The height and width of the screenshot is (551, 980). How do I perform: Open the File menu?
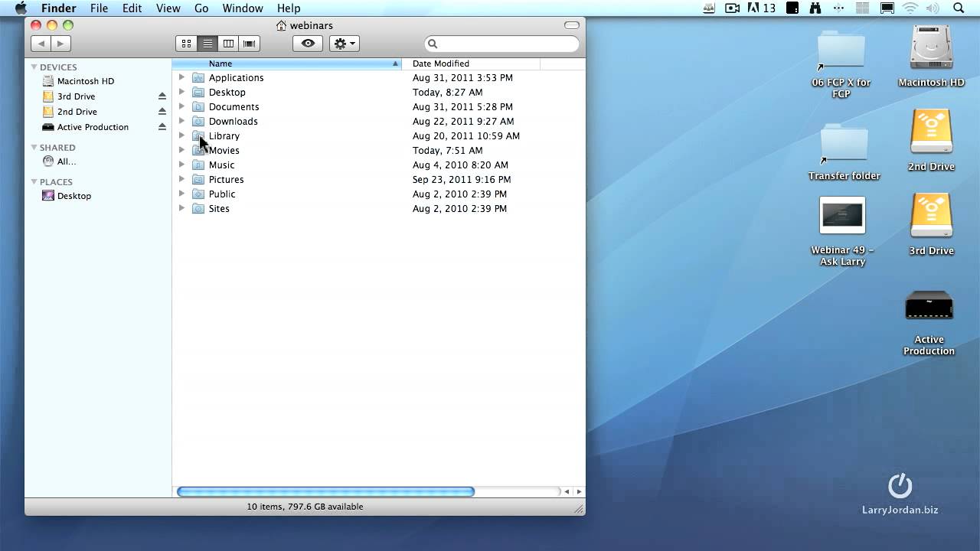coord(99,8)
